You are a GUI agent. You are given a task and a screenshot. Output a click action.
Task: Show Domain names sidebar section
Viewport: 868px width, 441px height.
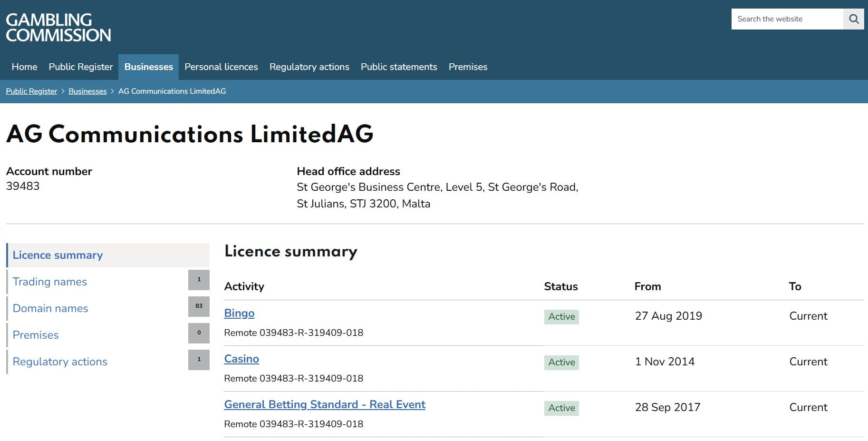tap(50, 308)
